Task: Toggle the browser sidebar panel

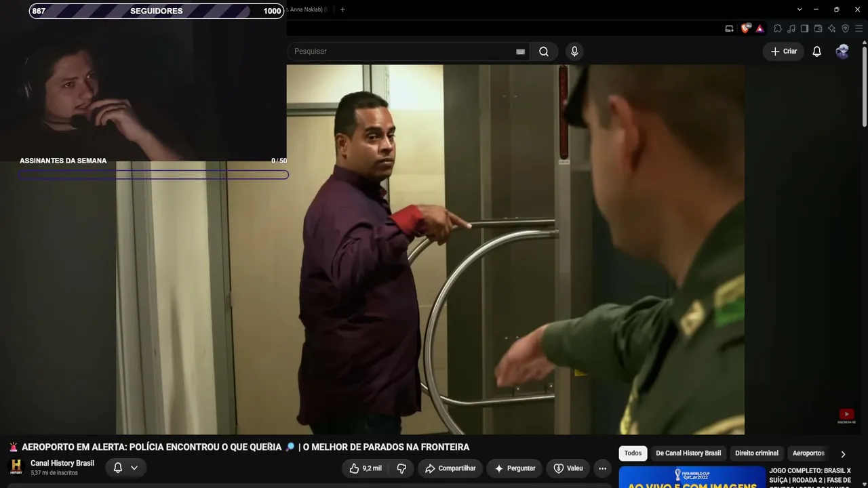Action: [804, 28]
